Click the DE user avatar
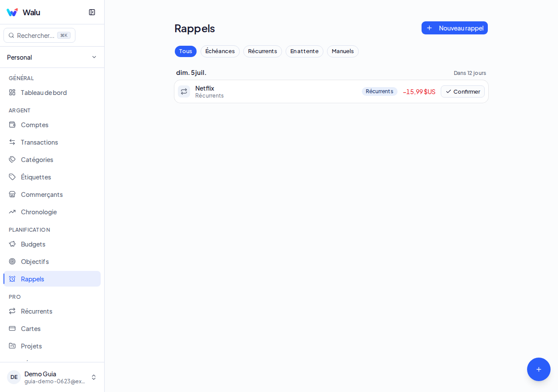The width and height of the screenshot is (558, 392). coord(14,377)
